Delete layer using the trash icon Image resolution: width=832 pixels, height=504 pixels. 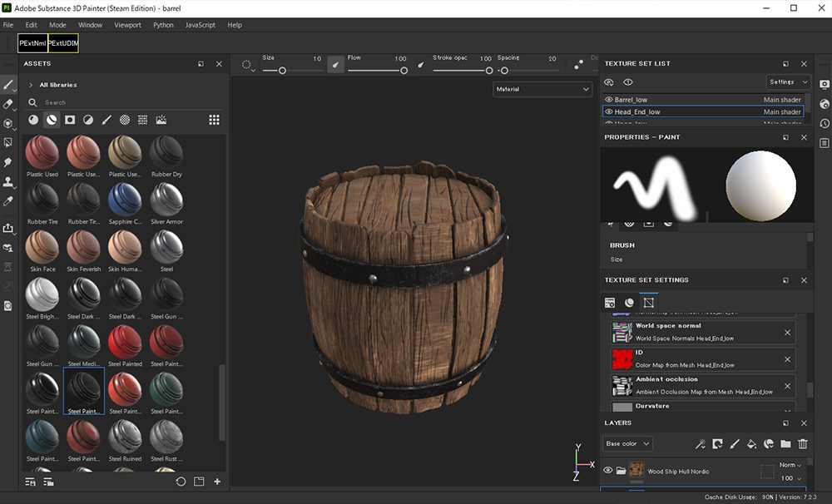point(803,444)
